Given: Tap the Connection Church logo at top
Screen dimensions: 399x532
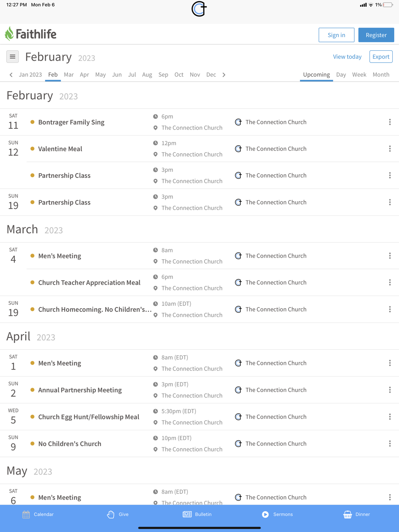Looking at the screenshot, I should [x=199, y=9].
